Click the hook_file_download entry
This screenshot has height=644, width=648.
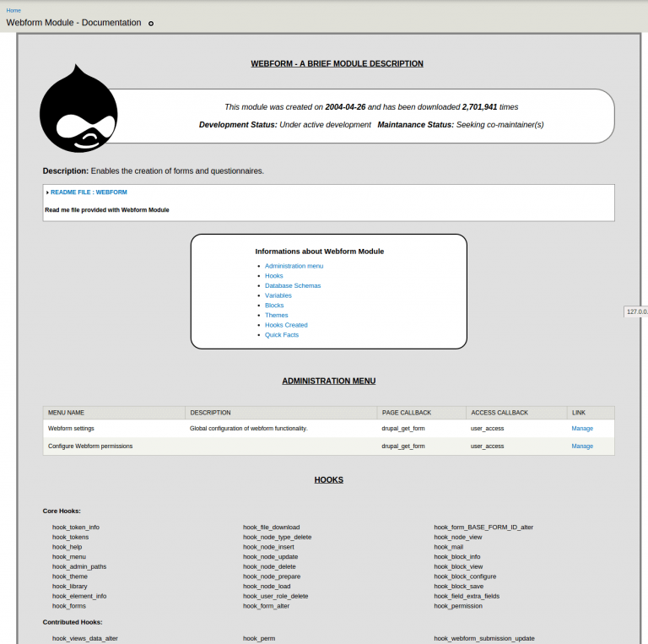(271, 527)
